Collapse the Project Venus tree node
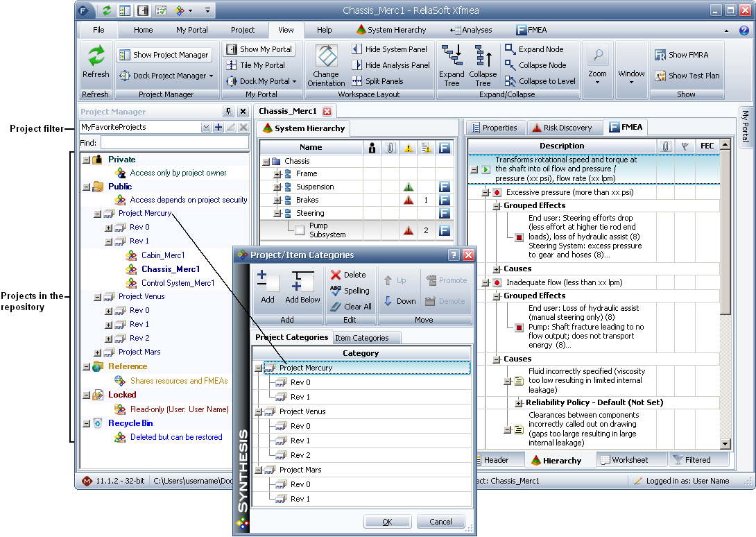This screenshot has width=756, height=537. click(98, 296)
